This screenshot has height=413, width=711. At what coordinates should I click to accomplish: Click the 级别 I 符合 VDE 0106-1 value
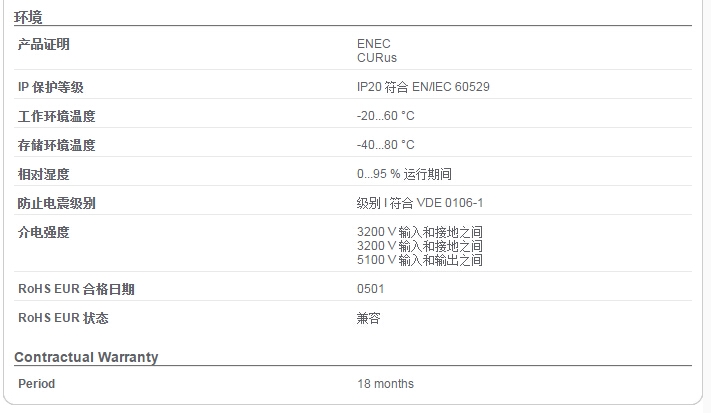[x=420, y=203]
